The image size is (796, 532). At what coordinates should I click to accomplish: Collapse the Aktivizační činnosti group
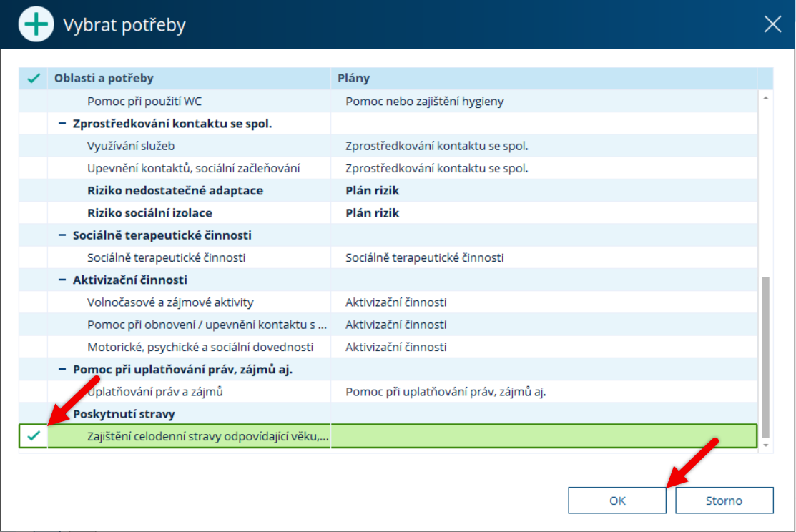62,280
